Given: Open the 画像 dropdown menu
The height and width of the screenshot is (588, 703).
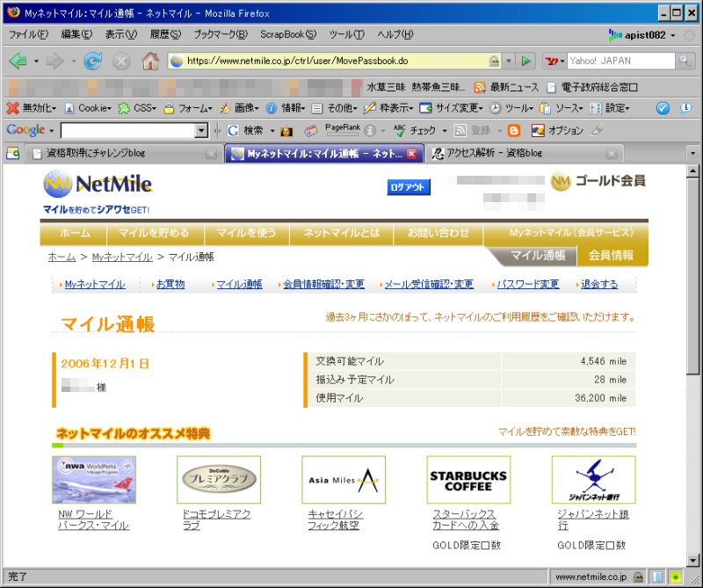Looking at the screenshot, I should 239,107.
